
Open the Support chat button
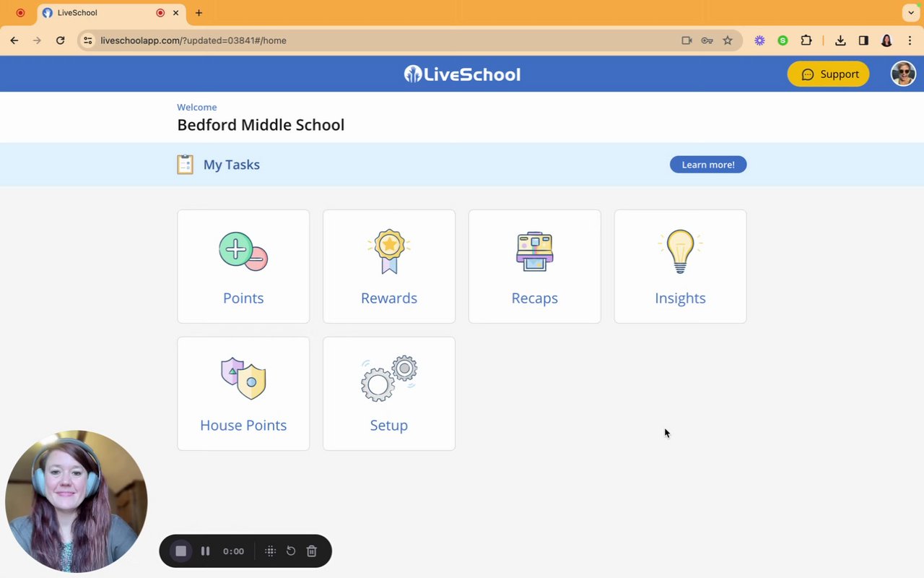click(828, 74)
